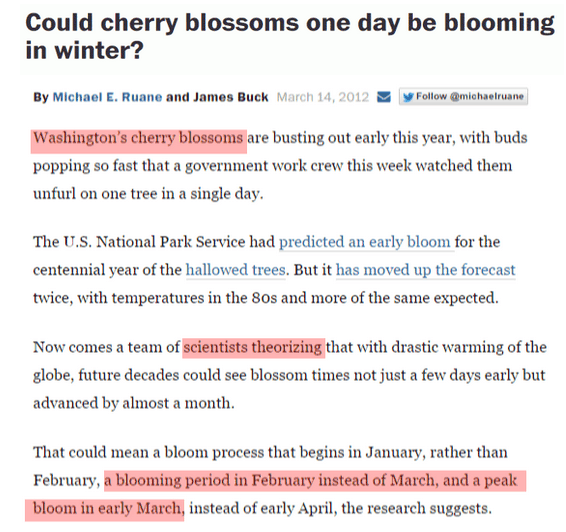Viewport: 566px width, 532px height.
Task: Click the March 14, 2012 date
Action: point(323,97)
